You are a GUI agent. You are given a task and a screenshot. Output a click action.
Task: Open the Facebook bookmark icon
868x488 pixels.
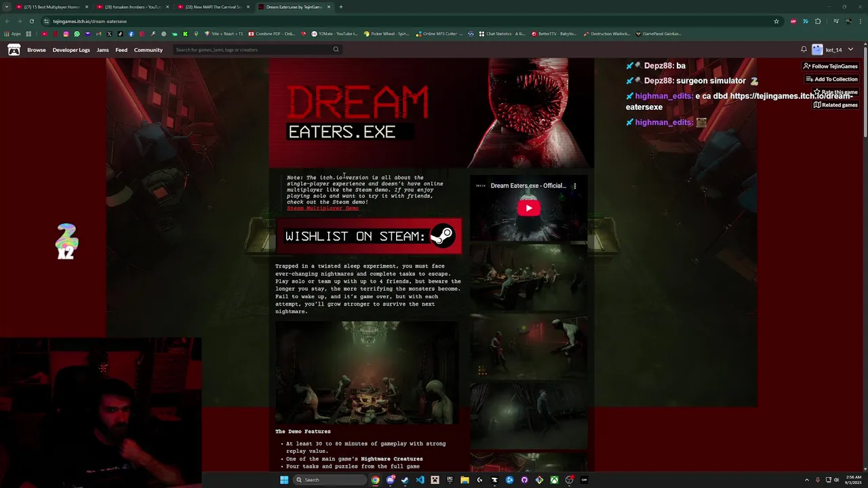(x=131, y=34)
